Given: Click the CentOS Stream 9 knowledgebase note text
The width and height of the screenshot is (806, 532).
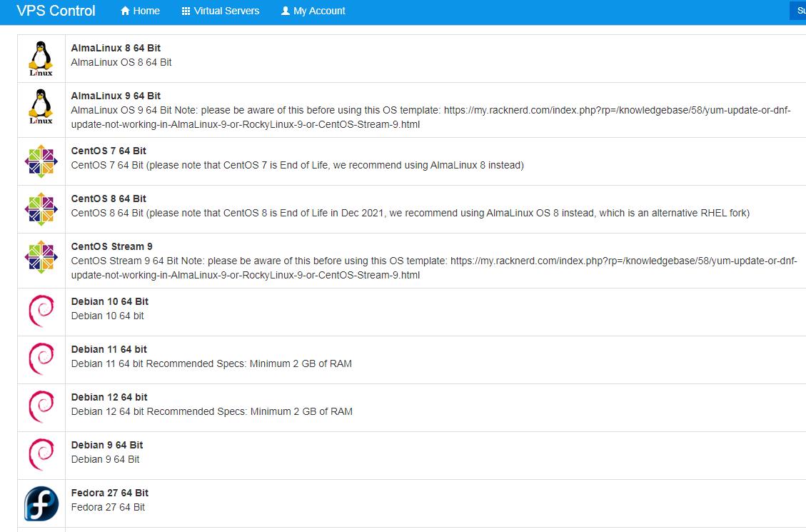Looking at the screenshot, I should click(x=434, y=268).
